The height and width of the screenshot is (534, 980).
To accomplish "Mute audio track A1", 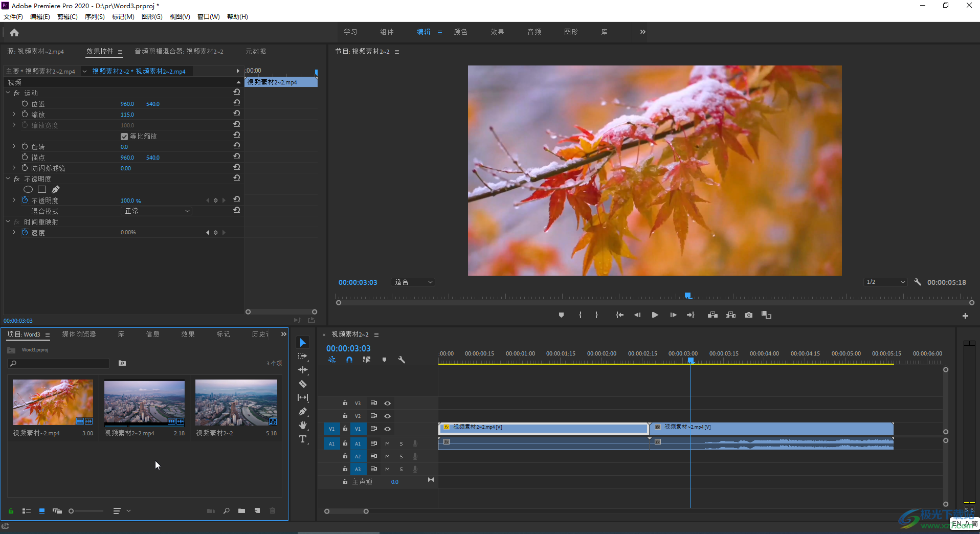I will coord(387,443).
